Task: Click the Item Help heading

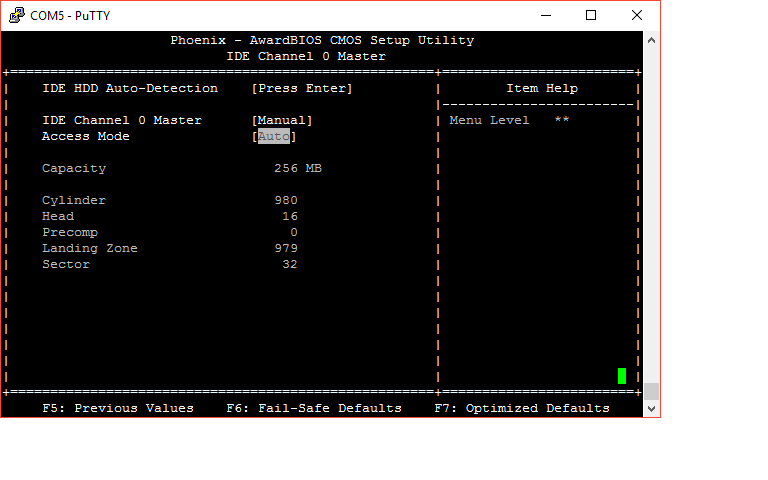Action: [x=542, y=89]
